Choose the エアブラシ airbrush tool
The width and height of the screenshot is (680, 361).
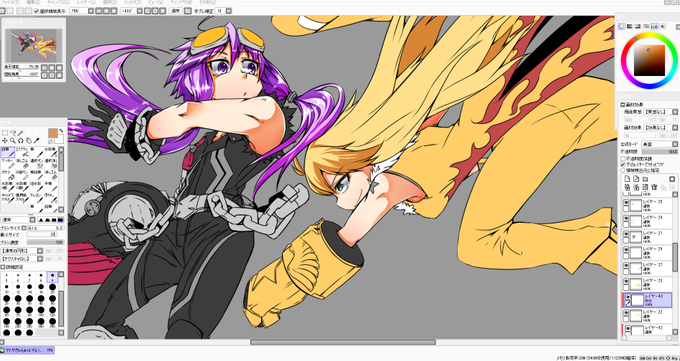(22, 152)
